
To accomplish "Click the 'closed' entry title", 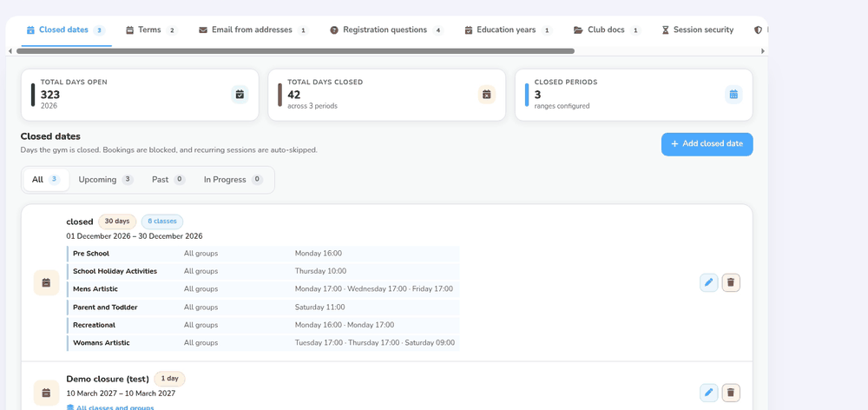I will (x=80, y=222).
